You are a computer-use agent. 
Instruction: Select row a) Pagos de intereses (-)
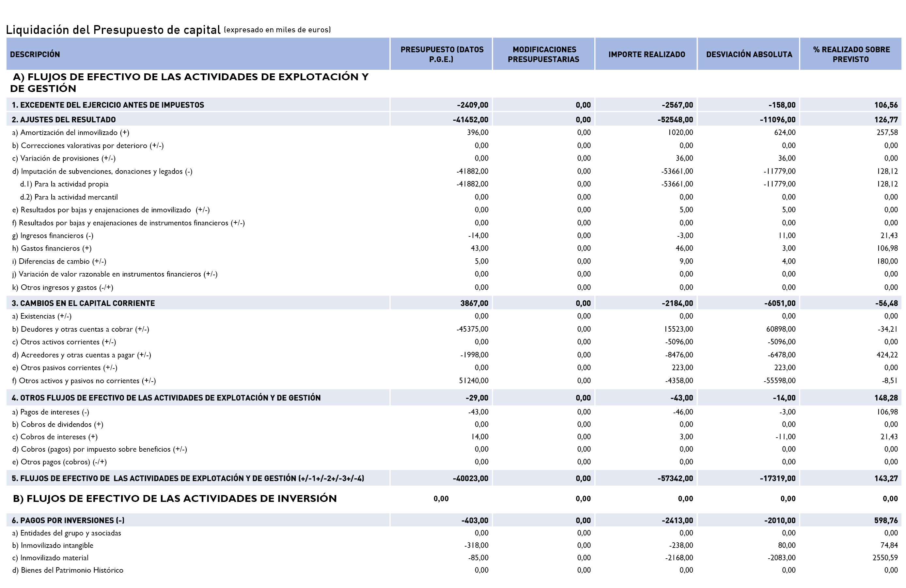454,412
